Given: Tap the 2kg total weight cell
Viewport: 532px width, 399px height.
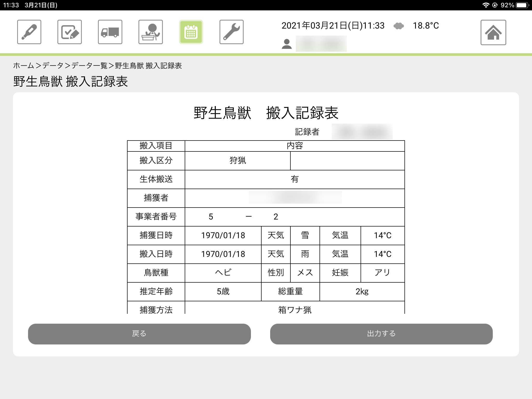Looking at the screenshot, I should point(362,291).
